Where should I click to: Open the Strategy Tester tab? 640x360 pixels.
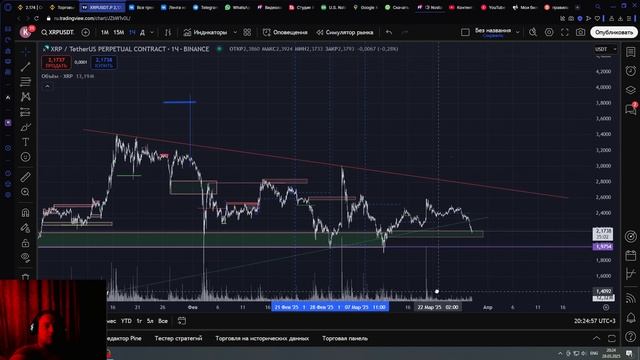(x=178, y=338)
